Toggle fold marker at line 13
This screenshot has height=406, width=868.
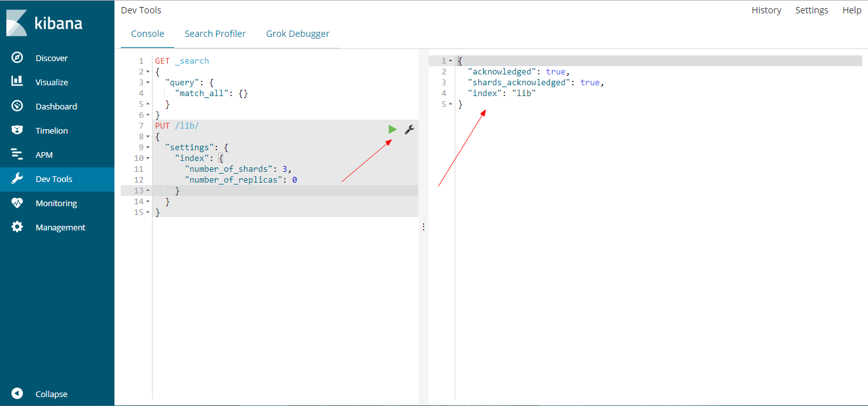tap(148, 191)
